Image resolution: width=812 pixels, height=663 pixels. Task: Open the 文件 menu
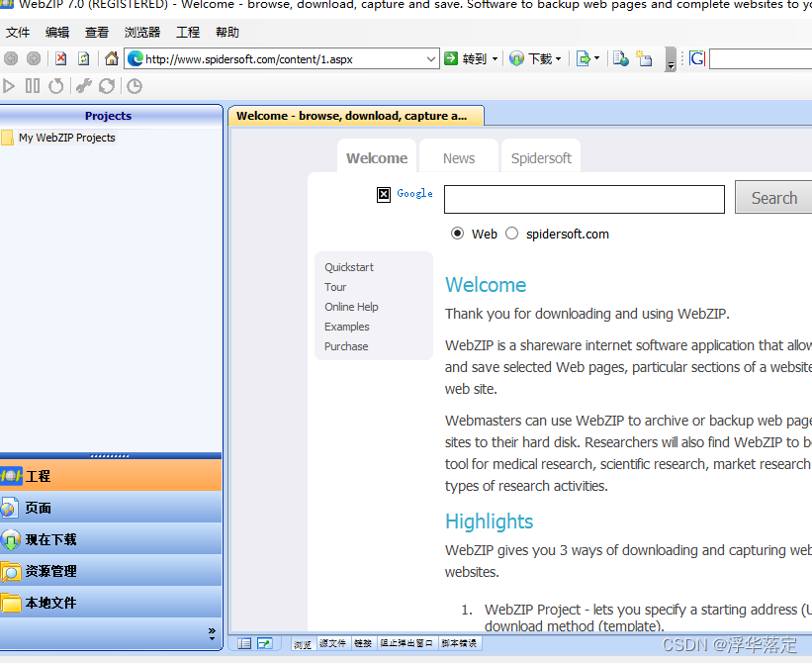18,32
